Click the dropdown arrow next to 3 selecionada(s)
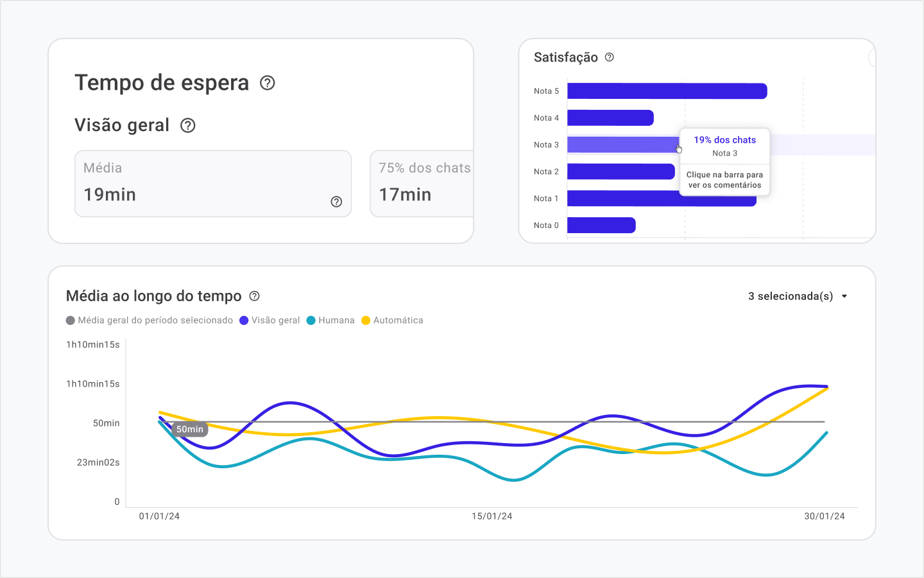 pos(844,296)
